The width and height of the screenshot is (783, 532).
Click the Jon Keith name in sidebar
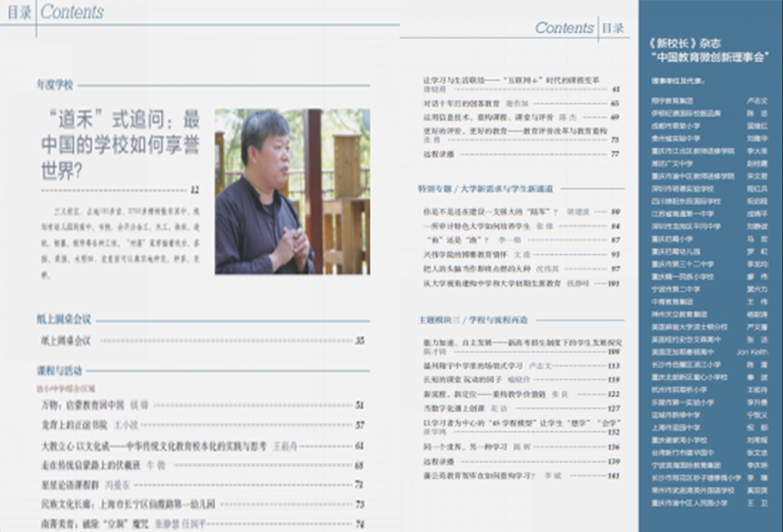(752, 352)
